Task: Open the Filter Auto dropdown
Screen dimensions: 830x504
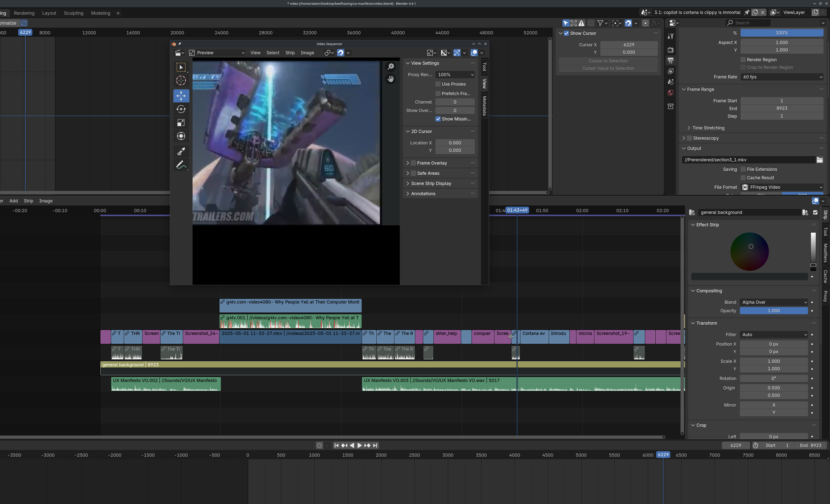Action: pos(774,335)
